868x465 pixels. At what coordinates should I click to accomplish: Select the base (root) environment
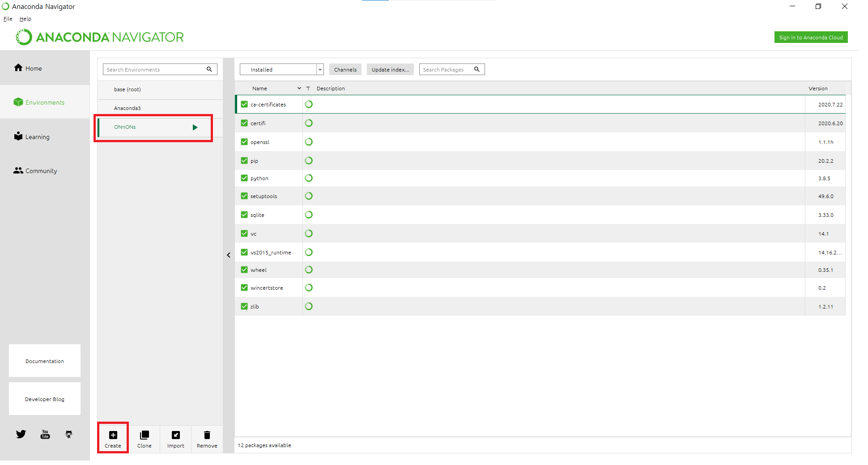(160, 89)
